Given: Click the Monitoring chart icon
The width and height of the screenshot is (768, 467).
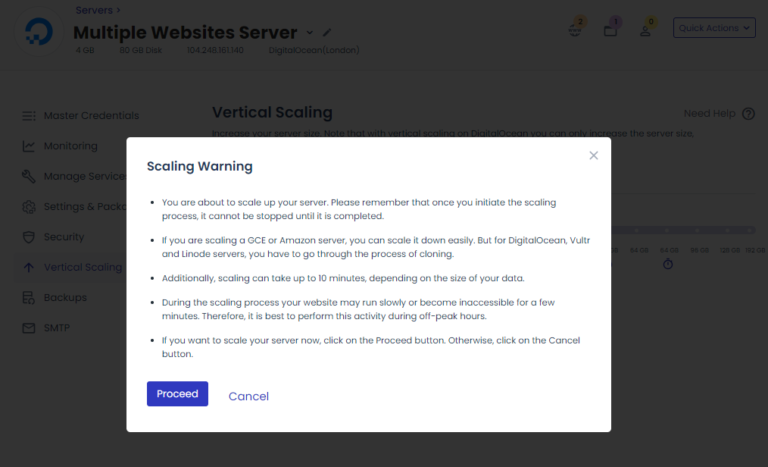Looking at the screenshot, I should pyautogui.click(x=29, y=146).
